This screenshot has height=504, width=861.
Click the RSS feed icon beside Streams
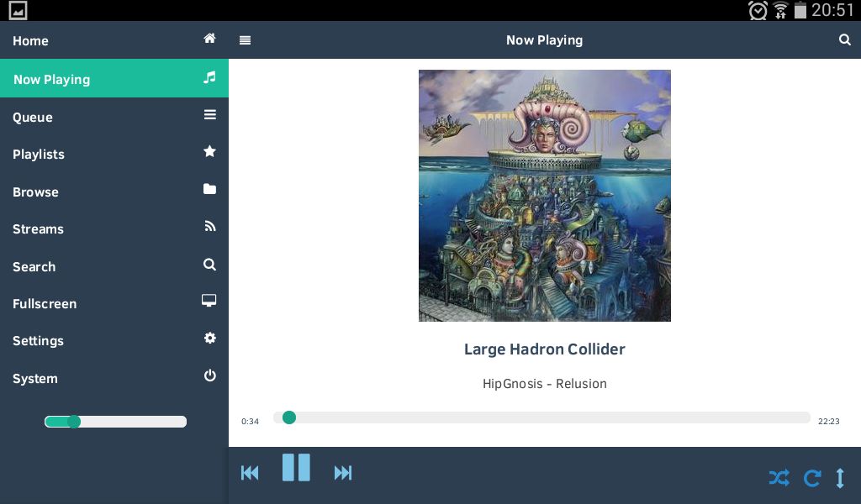click(209, 226)
